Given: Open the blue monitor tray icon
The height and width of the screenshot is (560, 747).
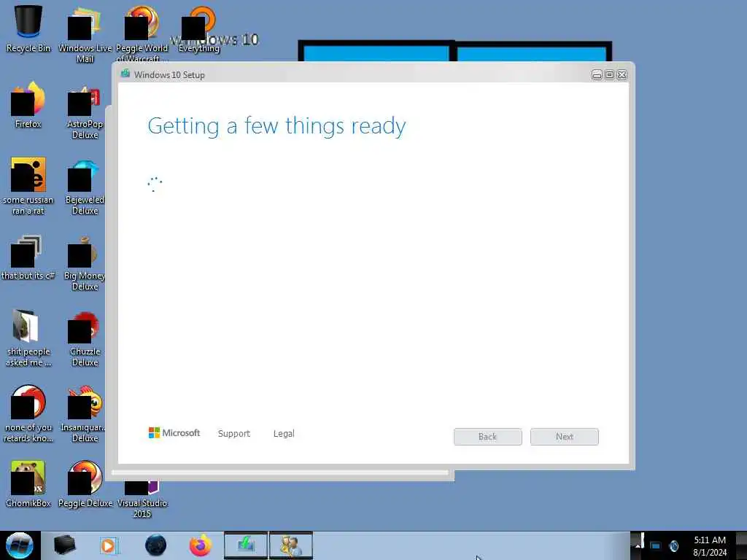Looking at the screenshot, I should (656, 545).
